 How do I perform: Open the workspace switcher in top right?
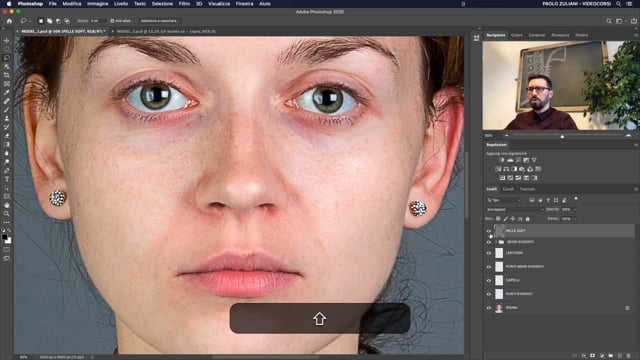pos(619,21)
